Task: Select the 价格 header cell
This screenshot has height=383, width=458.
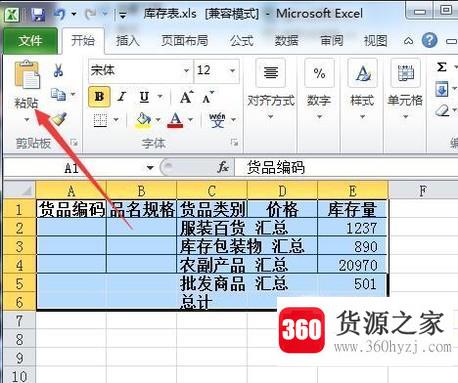Action: tap(282, 209)
